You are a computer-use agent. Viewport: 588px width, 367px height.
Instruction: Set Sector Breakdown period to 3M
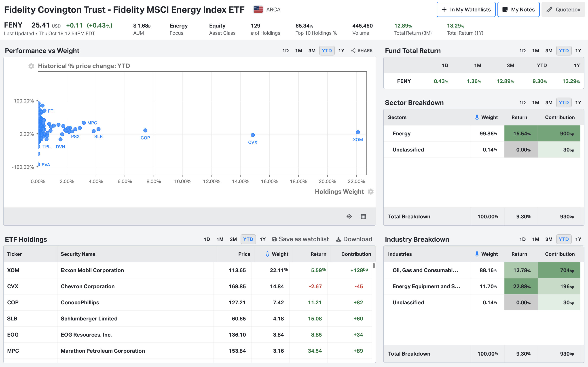(549, 102)
